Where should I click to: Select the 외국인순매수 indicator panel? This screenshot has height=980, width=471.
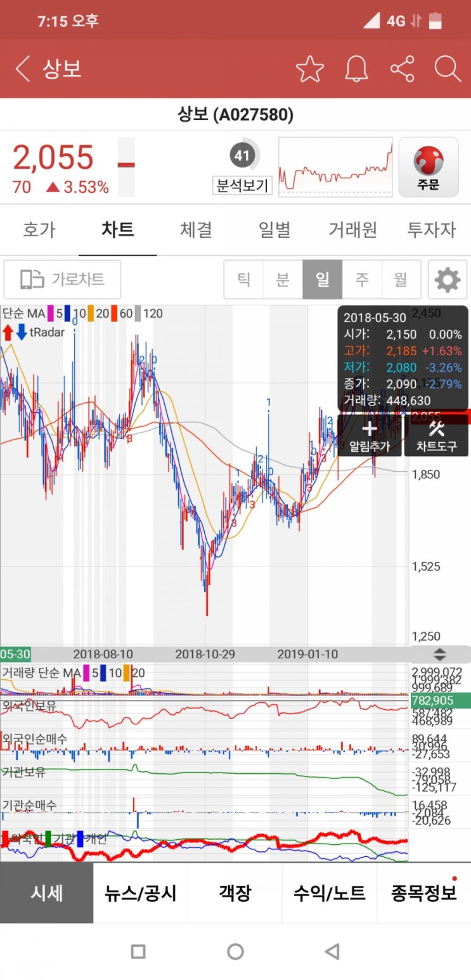click(204, 748)
